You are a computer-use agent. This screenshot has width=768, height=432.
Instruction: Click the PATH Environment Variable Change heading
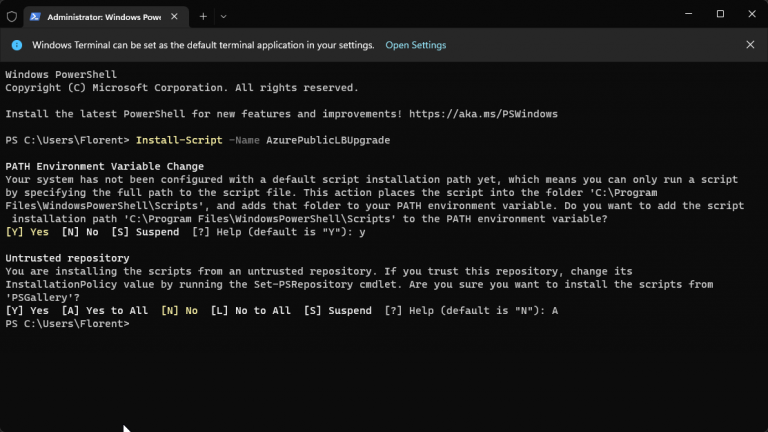coord(104,167)
